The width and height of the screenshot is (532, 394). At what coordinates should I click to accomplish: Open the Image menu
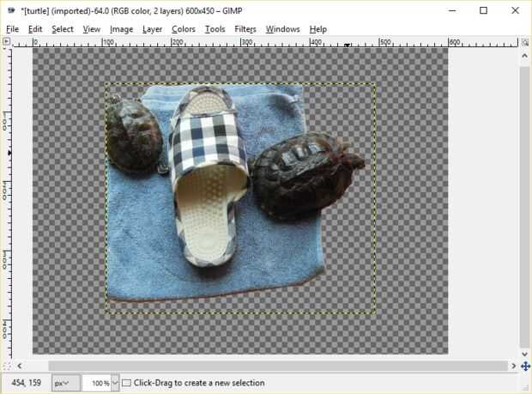(121, 29)
